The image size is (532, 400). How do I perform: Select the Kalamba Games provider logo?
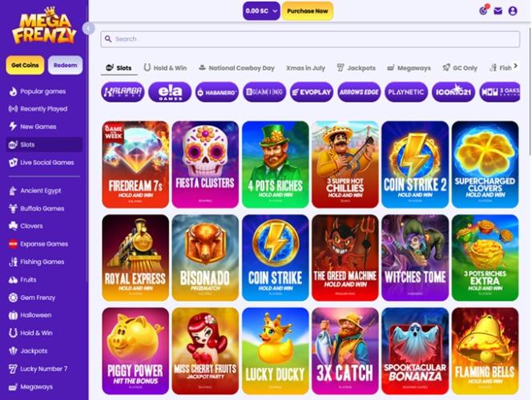(123, 92)
